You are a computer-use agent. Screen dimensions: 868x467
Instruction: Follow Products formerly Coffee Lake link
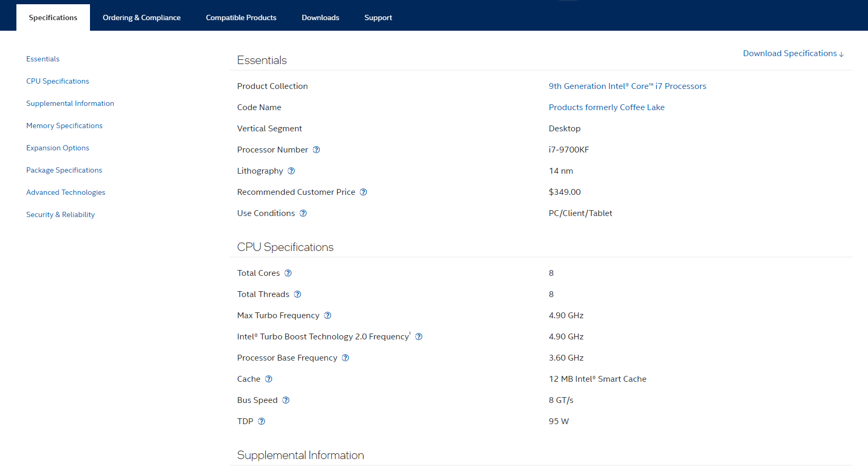pyautogui.click(x=607, y=107)
